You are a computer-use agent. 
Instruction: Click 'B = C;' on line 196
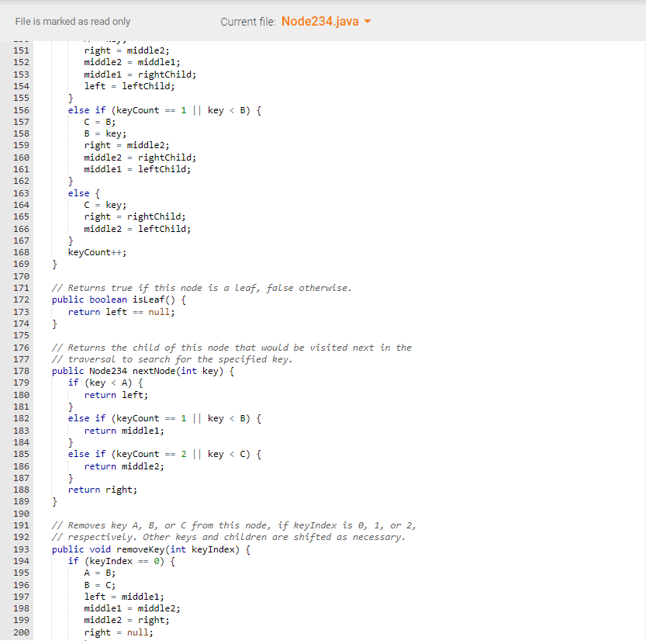coord(100,585)
